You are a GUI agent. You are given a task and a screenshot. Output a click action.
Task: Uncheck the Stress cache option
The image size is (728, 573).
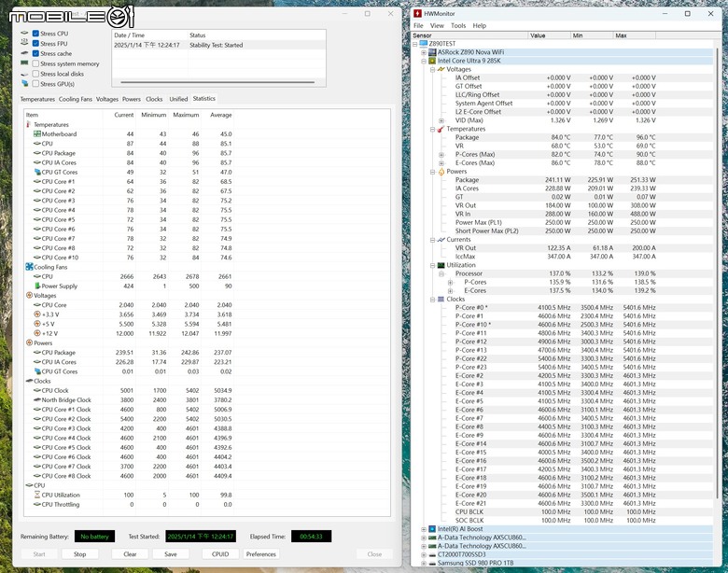pos(35,54)
